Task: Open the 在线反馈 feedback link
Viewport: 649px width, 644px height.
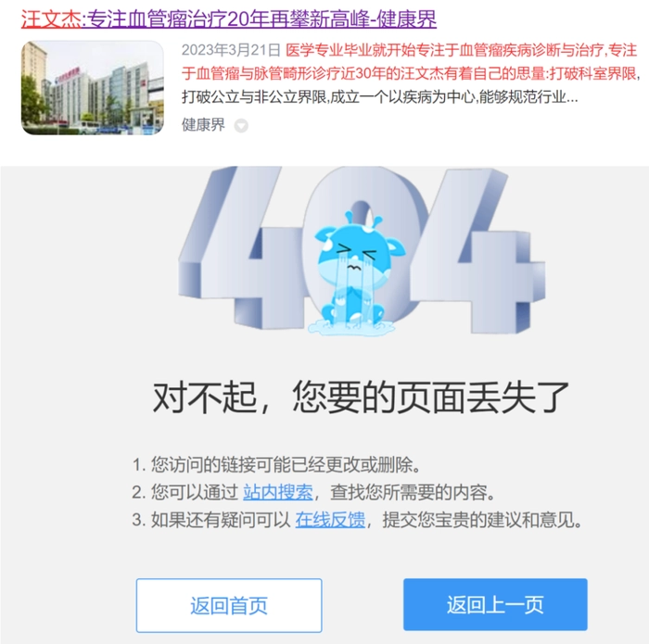Action: click(x=330, y=520)
